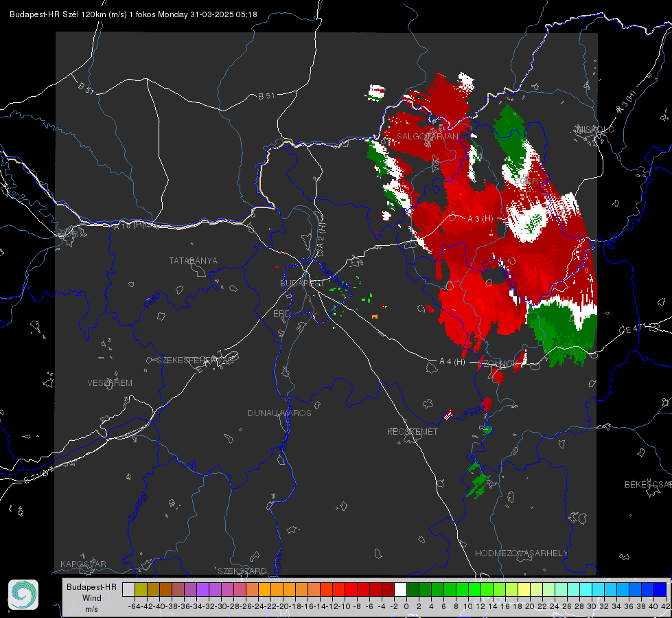Click the TATABANYA city label
This screenshot has width=672, height=618.
pos(193,260)
